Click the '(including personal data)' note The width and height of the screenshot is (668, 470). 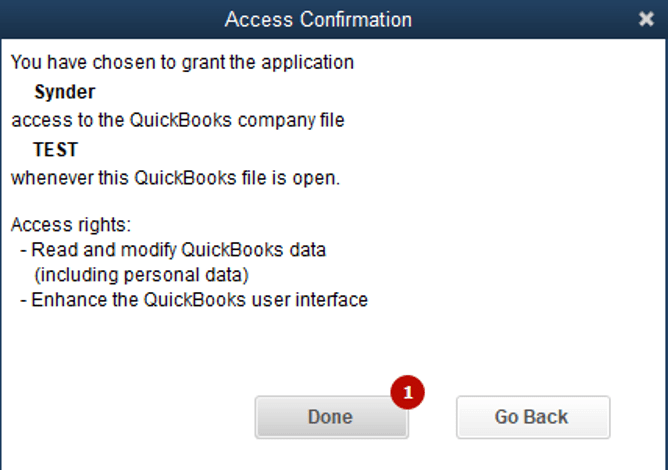[141, 275]
